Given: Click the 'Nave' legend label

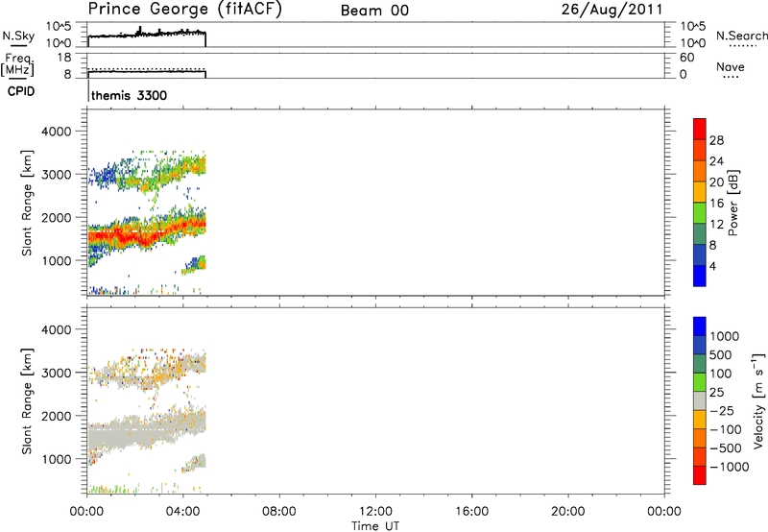Looking at the screenshot, I should click(x=731, y=66).
